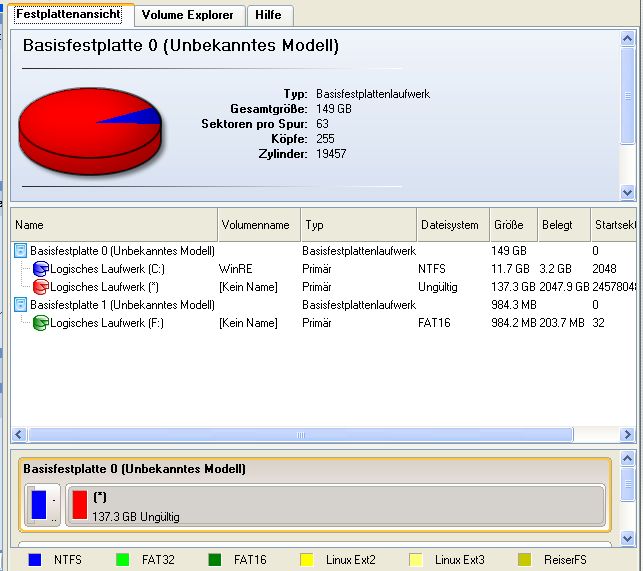Select Basisfestplatte 0 row in list

click(x=324, y=251)
